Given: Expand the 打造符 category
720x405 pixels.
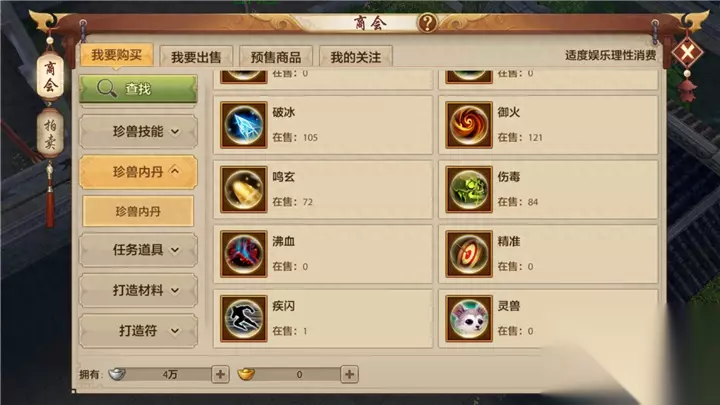Looking at the screenshot, I should pos(138,331).
